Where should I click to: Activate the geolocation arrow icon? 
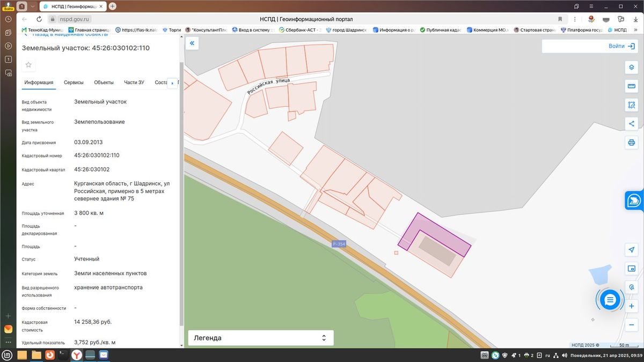coord(631,250)
